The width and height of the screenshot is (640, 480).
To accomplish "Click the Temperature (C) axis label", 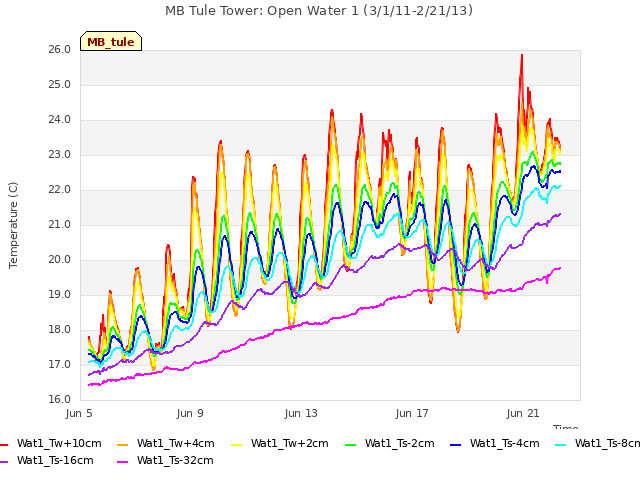I will click(13, 225).
